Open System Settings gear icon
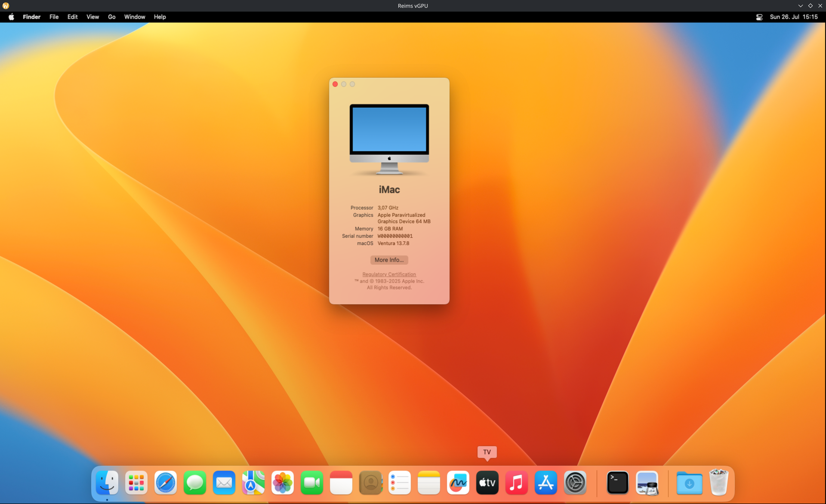The height and width of the screenshot is (504, 826). pos(575,482)
